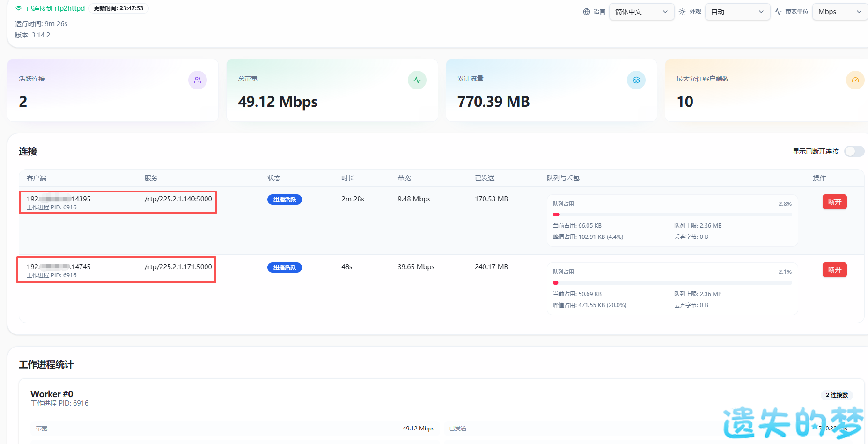Click the blue layers icon on 累计流量 card
Screen dimensions: 868x444
click(636, 80)
